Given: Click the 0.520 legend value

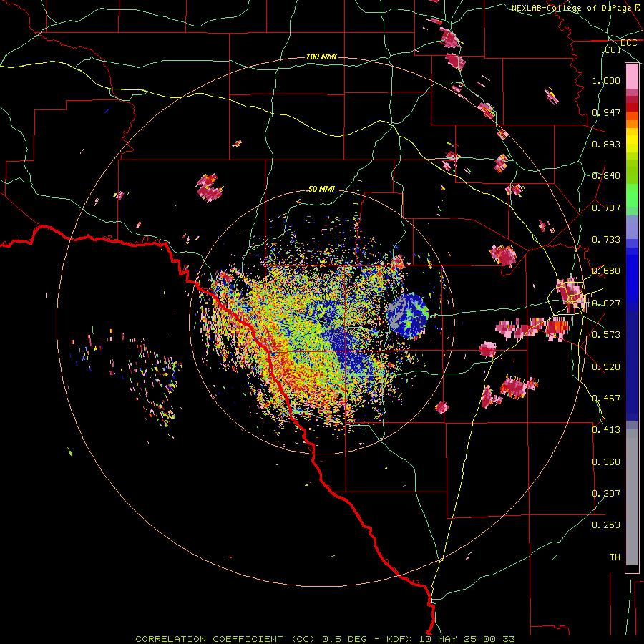Looking at the screenshot, I should point(606,367).
